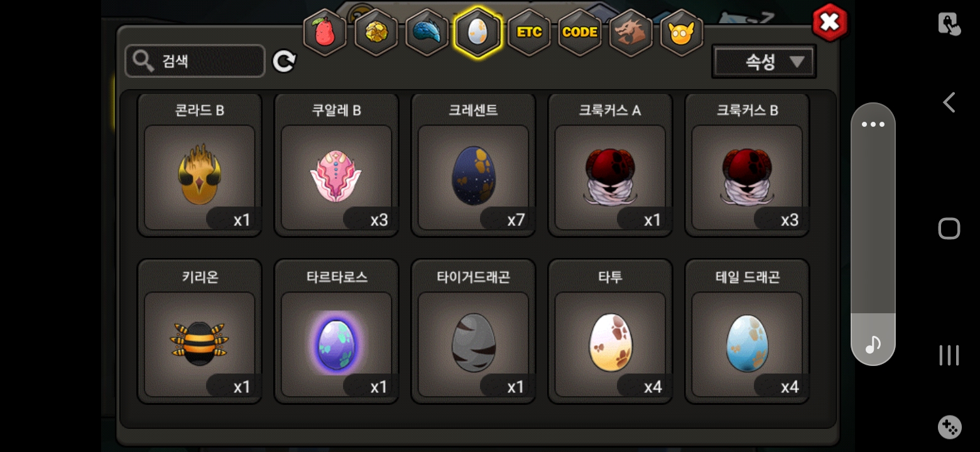
Task: Open the three-dots side panel menu
Action: pos(873,124)
